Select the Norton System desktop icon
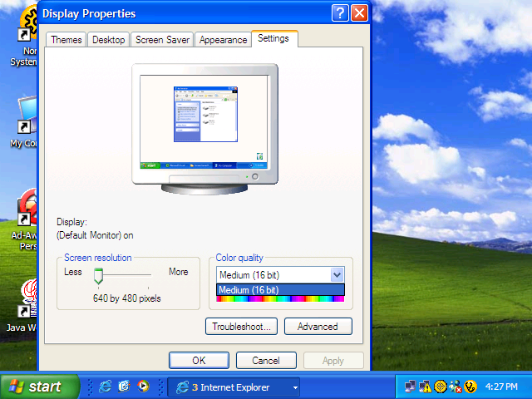532x399 pixels. coord(23,37)
